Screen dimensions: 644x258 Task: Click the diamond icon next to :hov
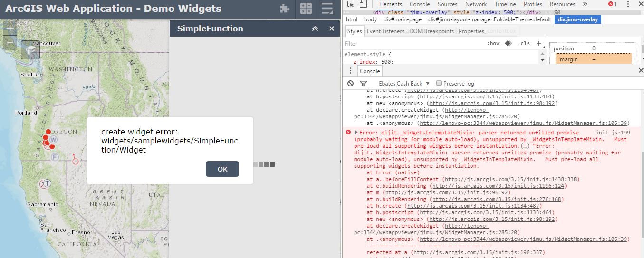coord(508,43)
